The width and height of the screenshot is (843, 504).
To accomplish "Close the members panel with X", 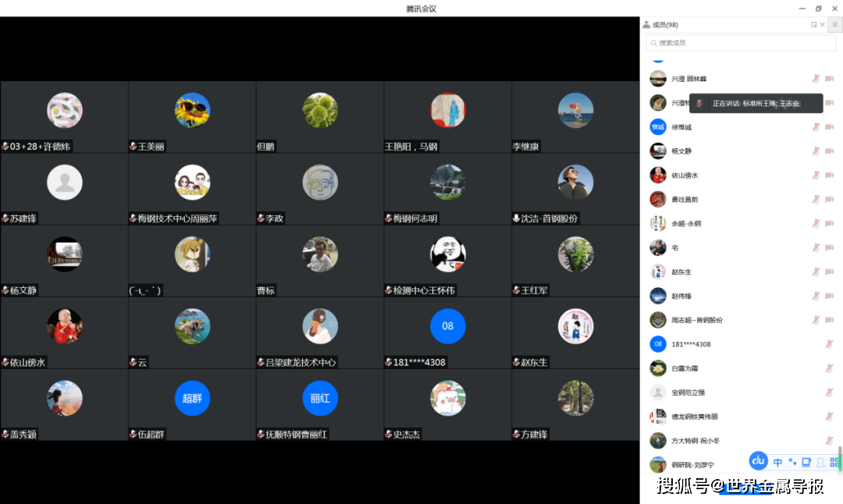I will coord(822,25).
